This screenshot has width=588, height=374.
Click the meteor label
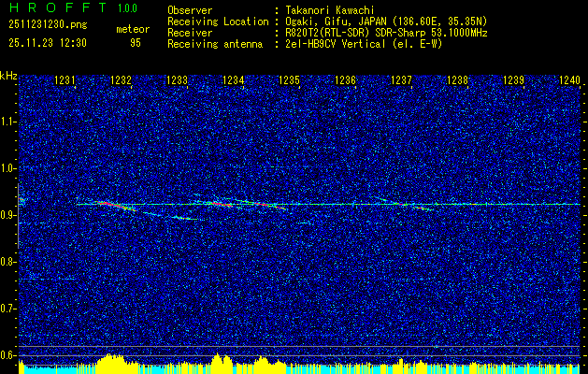tap(133, 29)
